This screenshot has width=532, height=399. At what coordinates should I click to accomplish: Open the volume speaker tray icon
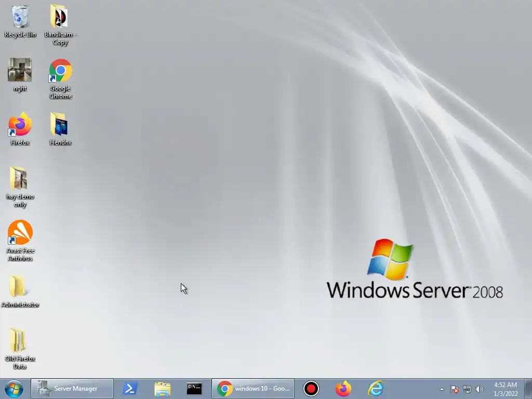[479, 389]
